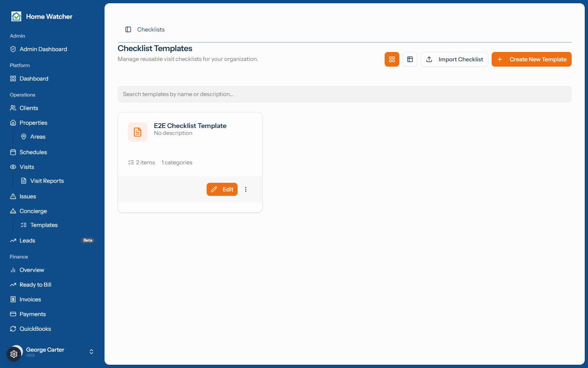
Task: Create a new template
Action: [532, 59]
